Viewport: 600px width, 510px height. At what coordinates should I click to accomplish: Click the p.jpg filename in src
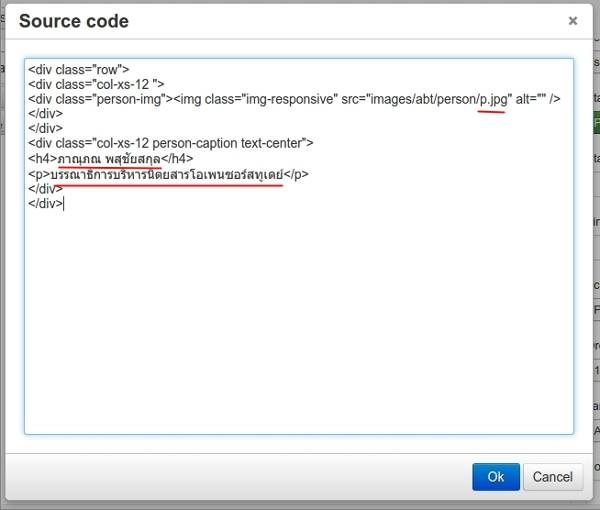pyautogui.click(x=493, y=100)
